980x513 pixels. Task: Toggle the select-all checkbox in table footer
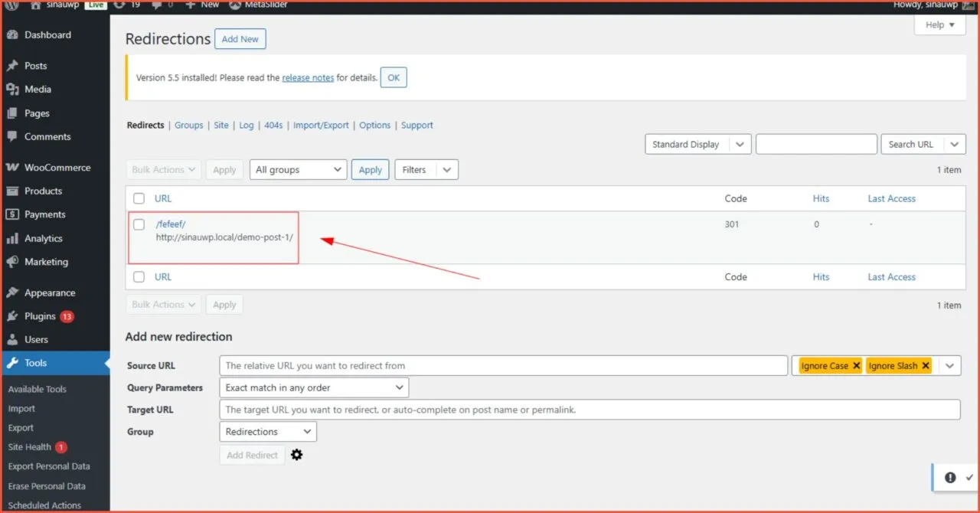click(x=139, y=277)
